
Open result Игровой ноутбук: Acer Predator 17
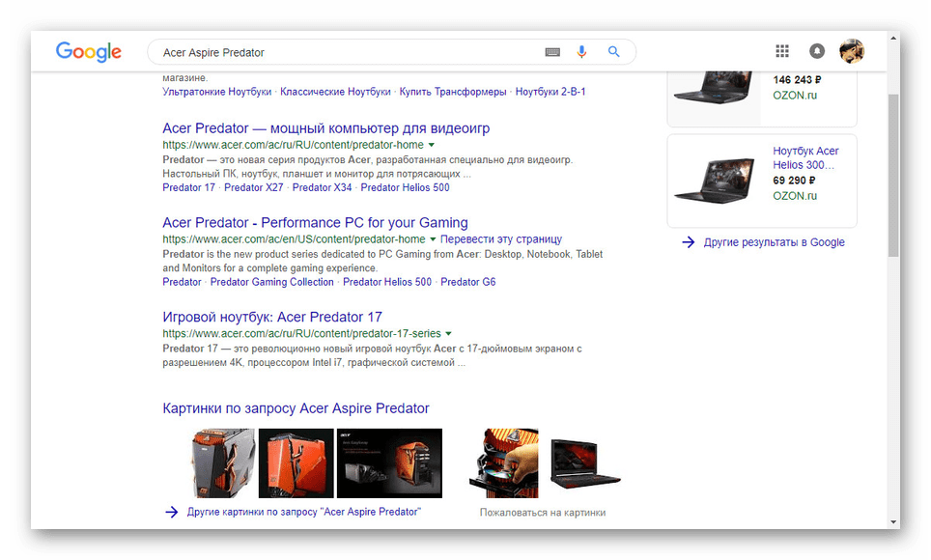[x=272, y=317]
